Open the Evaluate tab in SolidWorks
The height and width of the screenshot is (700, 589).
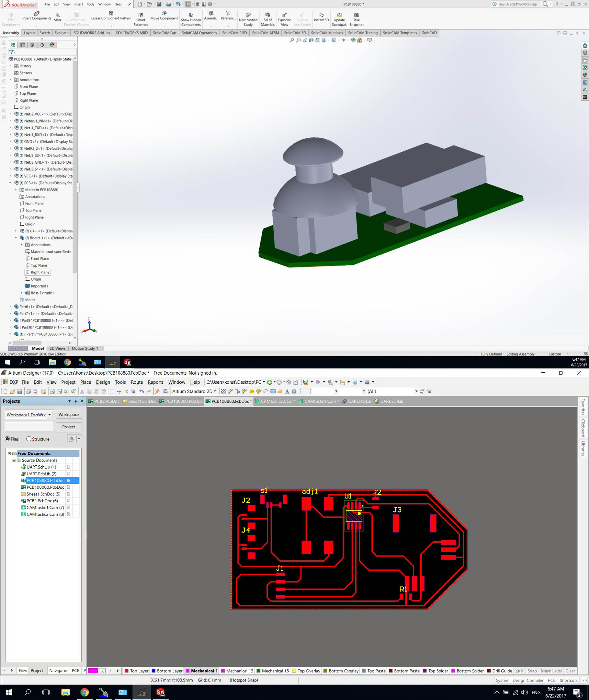(x=62, y=33)
